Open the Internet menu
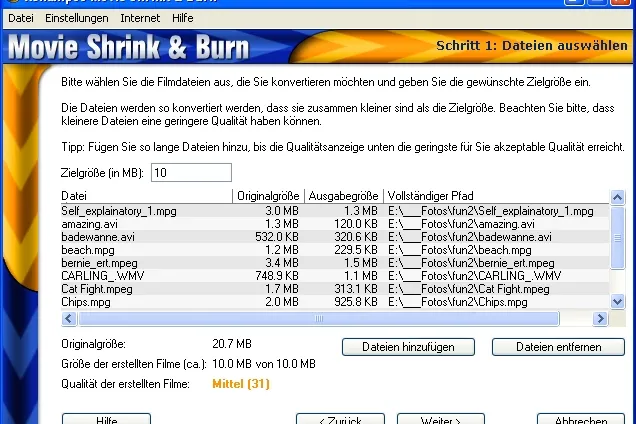This screenshot has width=636, height=424. (x=140, y=18)
